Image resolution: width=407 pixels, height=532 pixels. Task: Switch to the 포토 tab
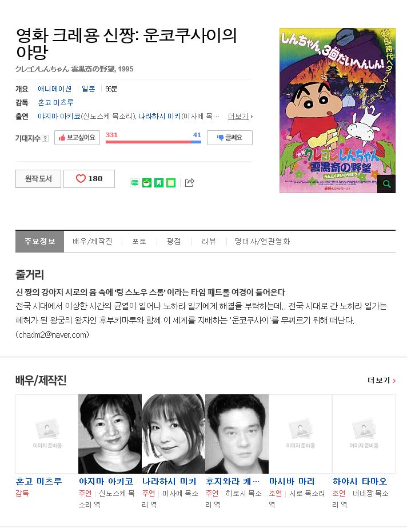(139, 241)
